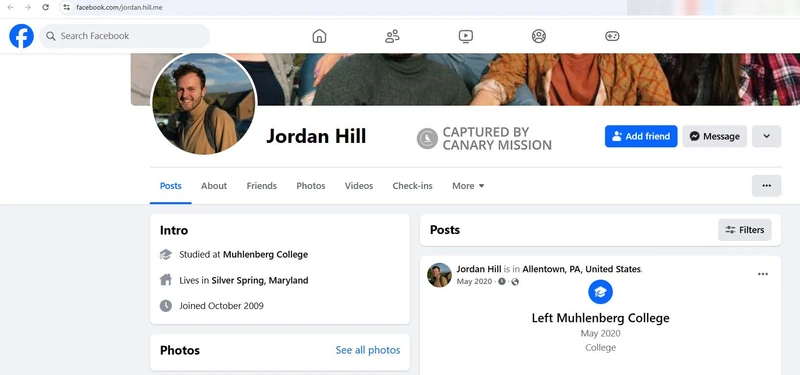Open the Muhlenberg College link in Intro
800x375 pixels.
[x=265, y=254]
